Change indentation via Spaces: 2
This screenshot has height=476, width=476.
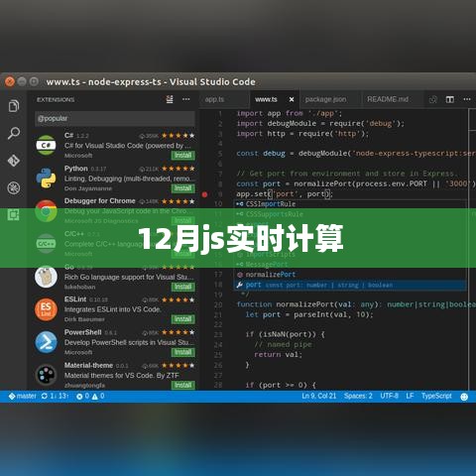358,396
